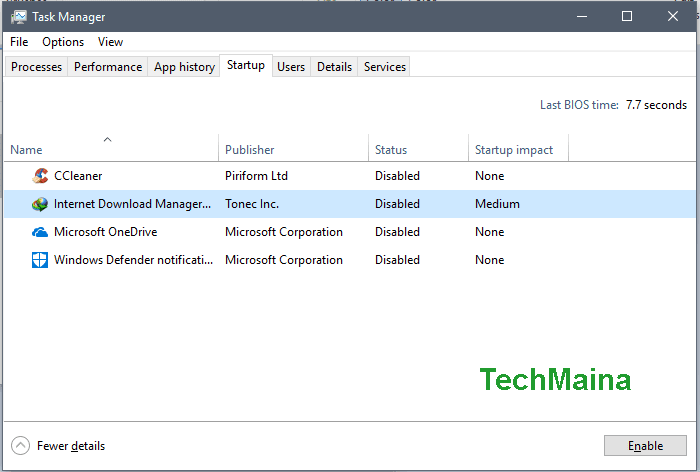The width and height of the screenshot is (700, 472).
Task: Open the File menu
Action: click(x=19, y=42)
